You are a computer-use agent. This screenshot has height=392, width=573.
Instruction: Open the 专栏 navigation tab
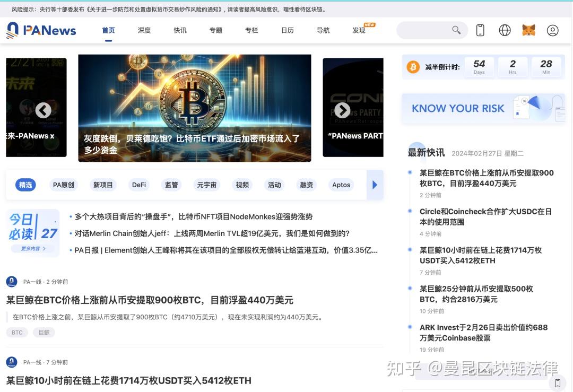click(251, 30)
